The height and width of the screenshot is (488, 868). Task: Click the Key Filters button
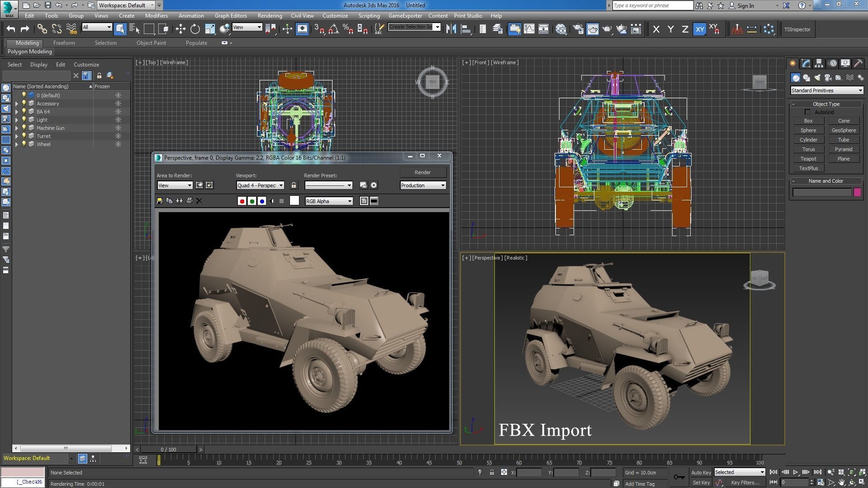click(745, 483)
